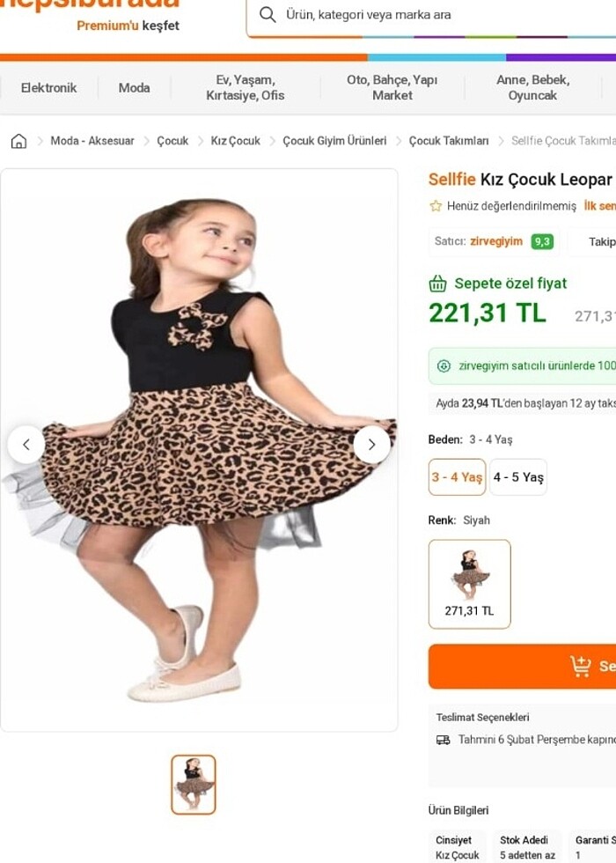The width and height of the screenshot is (616, 863).
Task: Click the add-to-cart icon on orange button
Action: [x=581, y=666]
